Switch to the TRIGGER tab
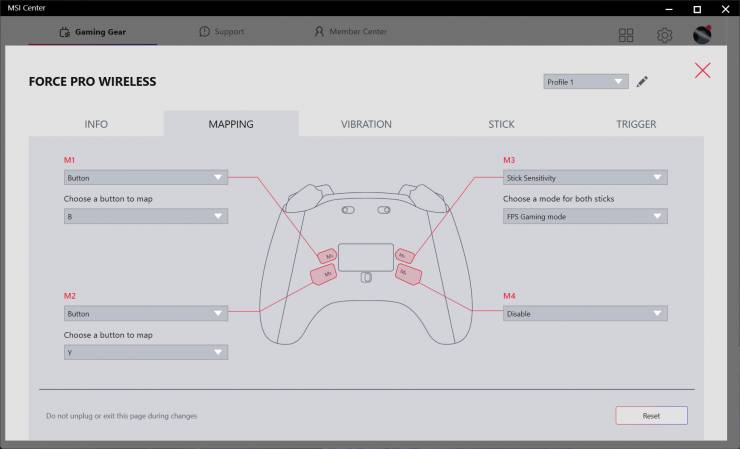740x449 pixels. point(636,124)
